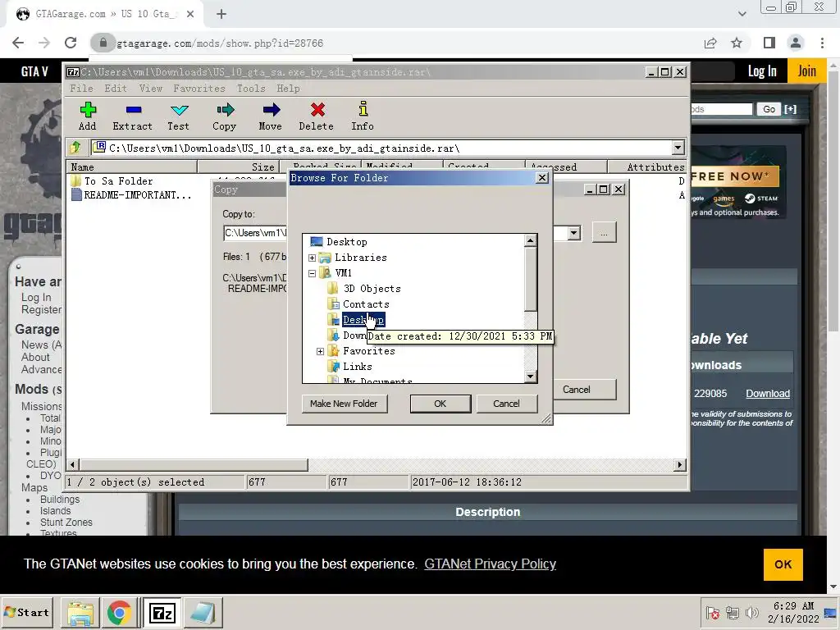Click the folder tree scroll-down arrow

point(531,377)
